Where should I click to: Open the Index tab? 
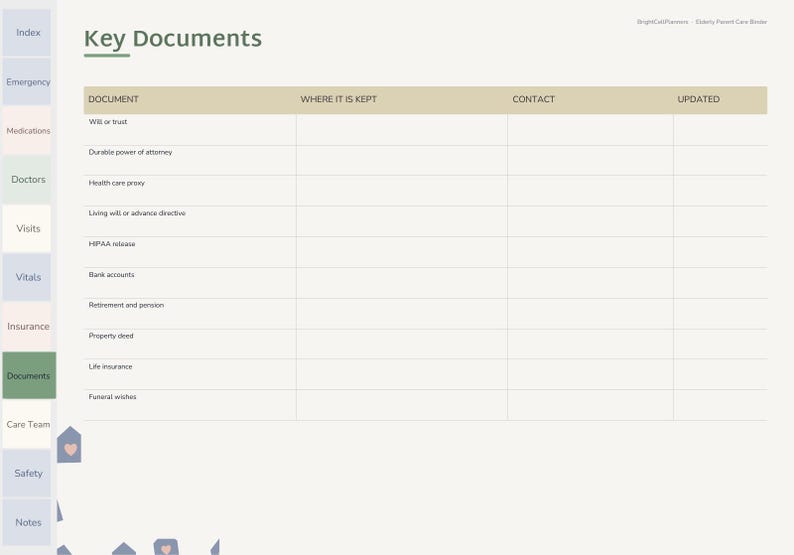click(27, 32)
